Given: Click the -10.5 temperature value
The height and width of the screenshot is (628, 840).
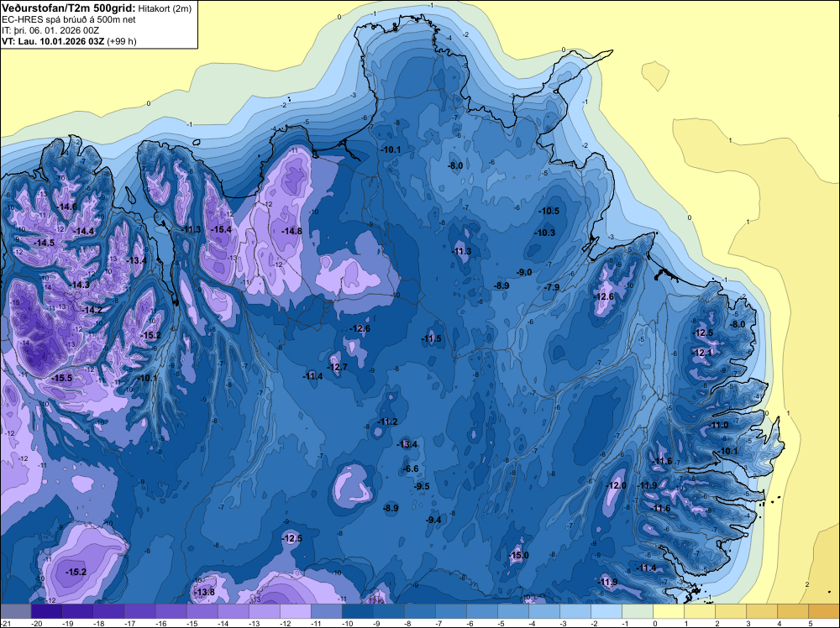Looking at the screenshot, I should coord(549,212).
